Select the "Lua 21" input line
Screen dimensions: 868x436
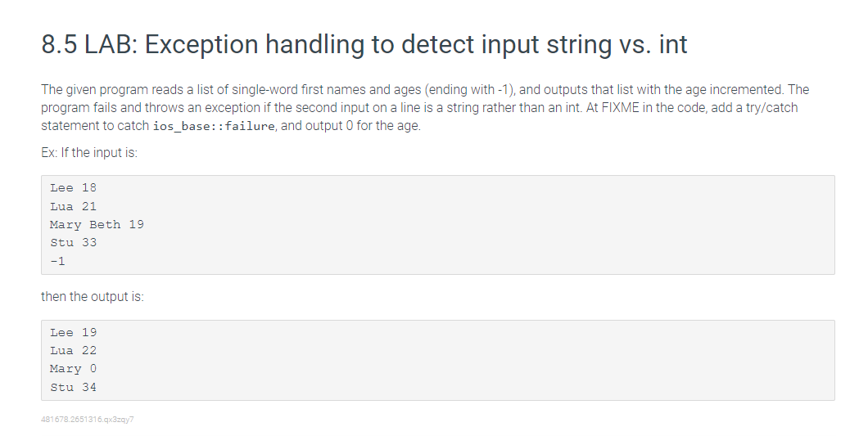pos(73,206)
